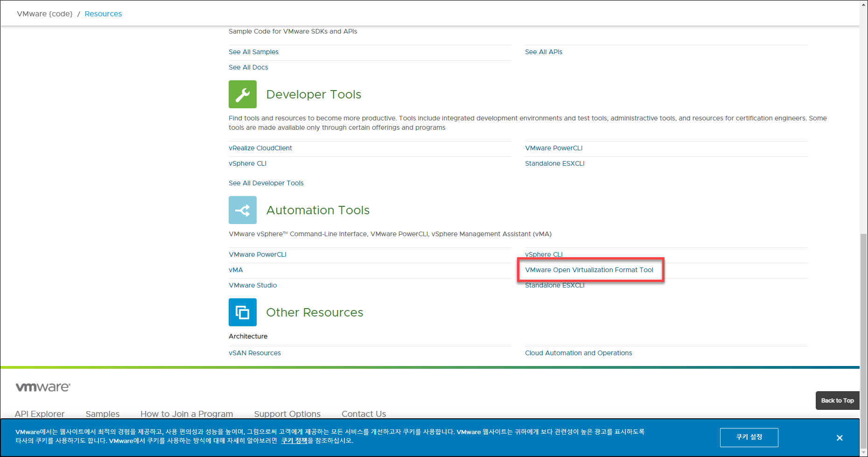Screen dimensions: 868x457
Task: Click the Automation Tools share icon
Action: [x=243, y=210]
